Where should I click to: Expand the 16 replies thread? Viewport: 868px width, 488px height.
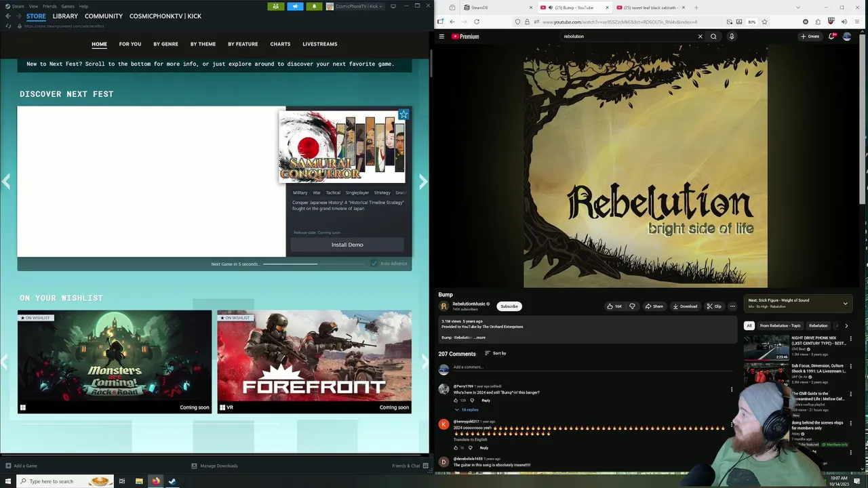point(466,410)
